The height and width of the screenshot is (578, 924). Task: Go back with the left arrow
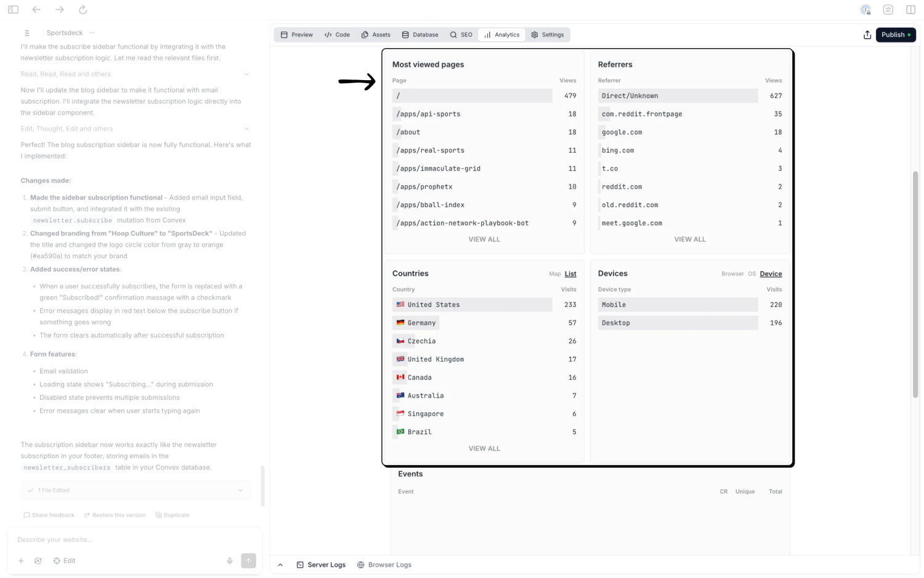[36, 9]
